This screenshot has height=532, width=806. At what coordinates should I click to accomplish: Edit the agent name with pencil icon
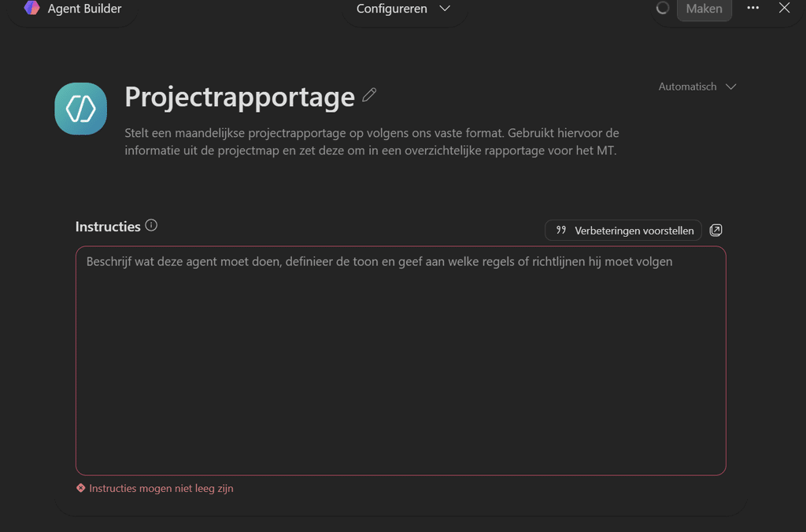click(x=369, y=95)
